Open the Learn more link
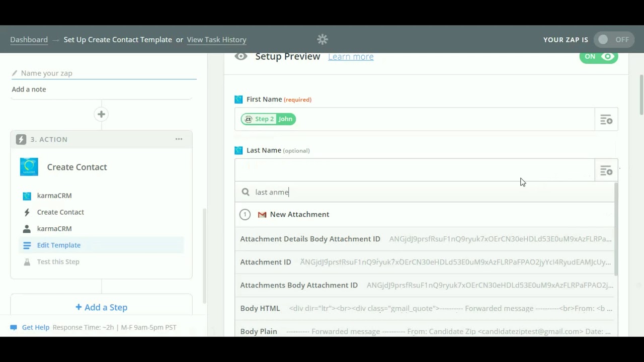This screenshot has width=644, height=362. click(351, 57)
